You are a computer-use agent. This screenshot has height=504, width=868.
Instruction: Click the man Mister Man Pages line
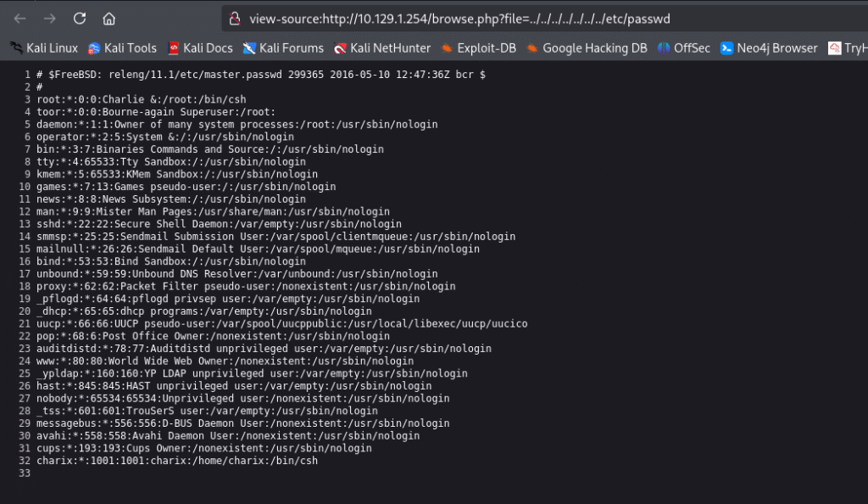point(213,211)
